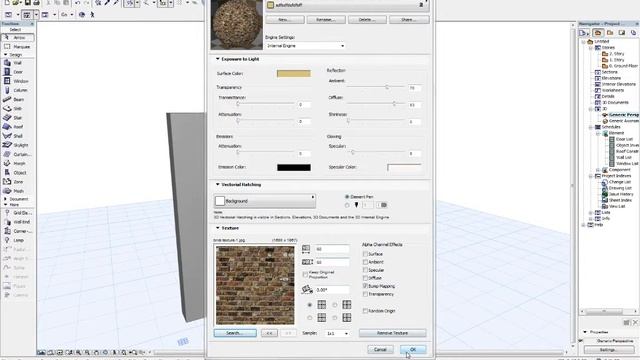This screenshot has height=360, width=640.
Task: Select the Door tool
Action: [18, 72]
